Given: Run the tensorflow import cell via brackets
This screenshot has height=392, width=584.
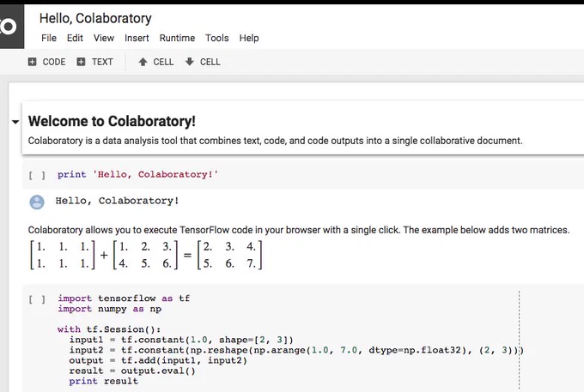Looking at the screenshot, I should (37, 299).
